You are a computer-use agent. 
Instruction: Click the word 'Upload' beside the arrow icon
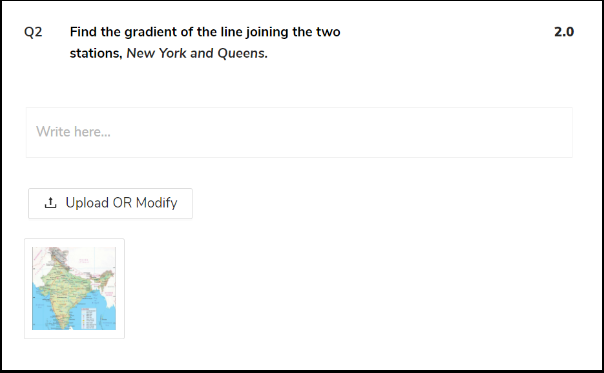(x=87, y=203)
